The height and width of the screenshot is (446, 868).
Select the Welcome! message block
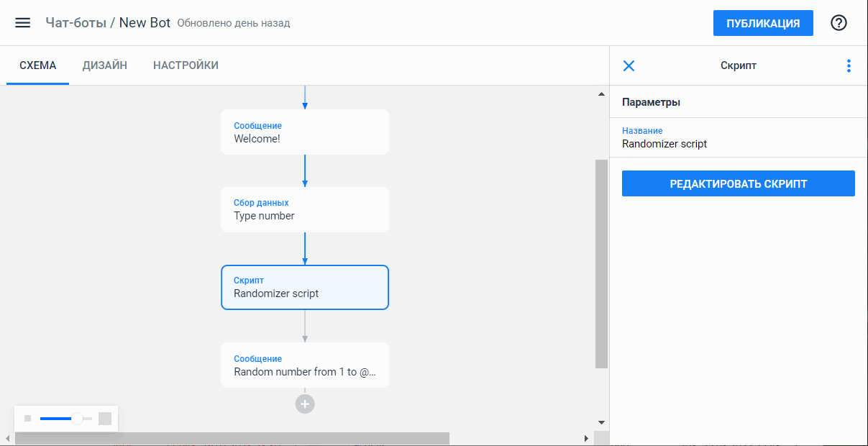(x=305, y=132)
